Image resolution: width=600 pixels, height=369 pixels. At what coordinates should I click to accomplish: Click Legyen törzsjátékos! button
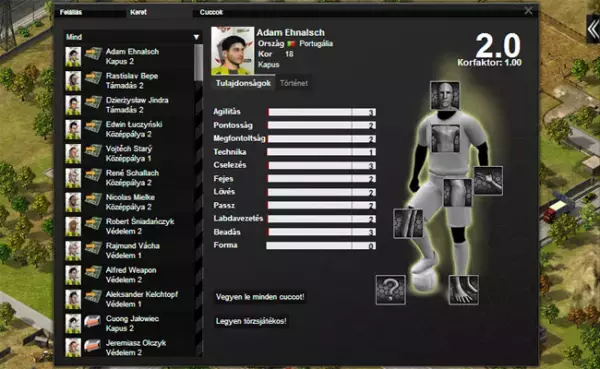[251, 321]
